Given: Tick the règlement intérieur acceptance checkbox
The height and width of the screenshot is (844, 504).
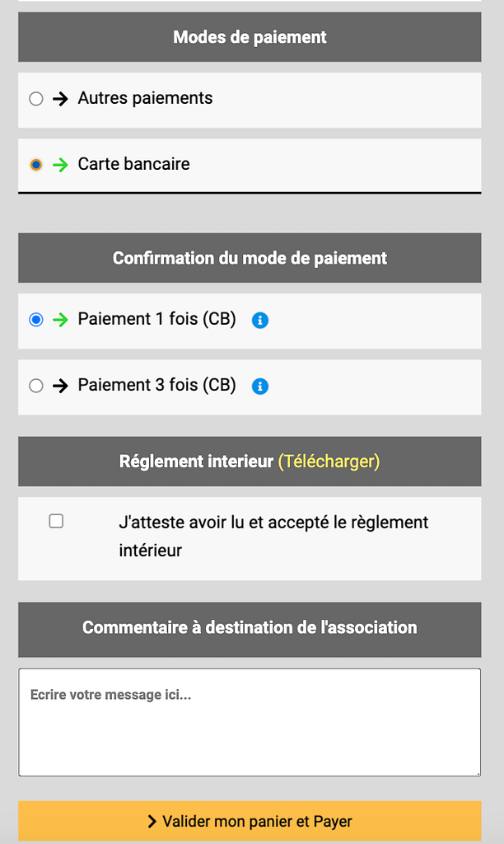Looking at the screenshot, I should click(56, 521).
